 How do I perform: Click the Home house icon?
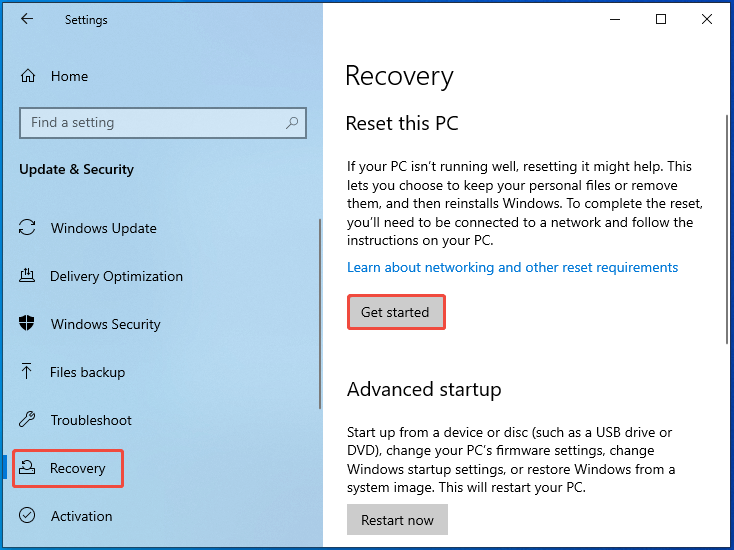(28, 75)
